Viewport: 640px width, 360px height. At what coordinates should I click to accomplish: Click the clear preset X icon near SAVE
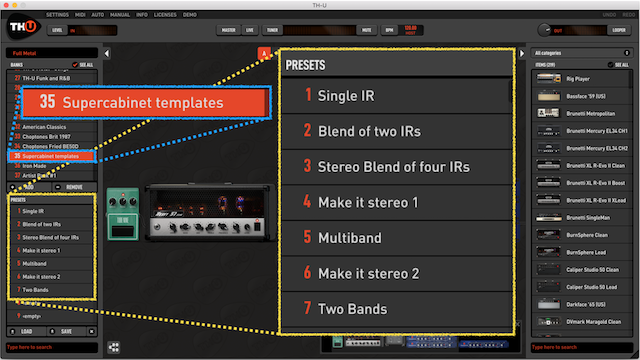92,331
